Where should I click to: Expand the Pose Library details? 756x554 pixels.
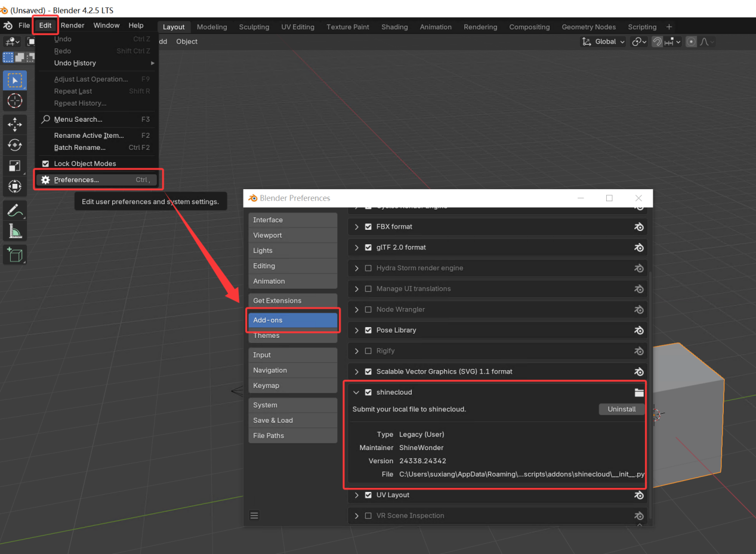357,330
